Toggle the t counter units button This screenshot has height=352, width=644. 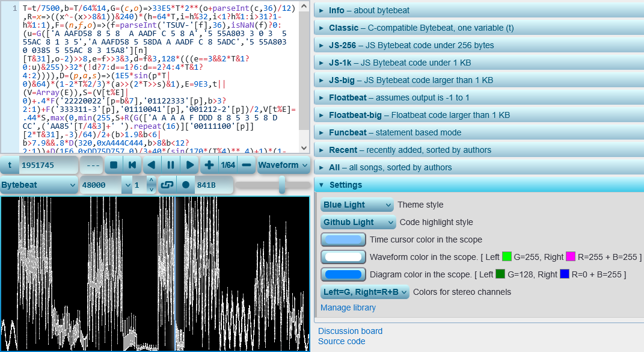point(10,165)
